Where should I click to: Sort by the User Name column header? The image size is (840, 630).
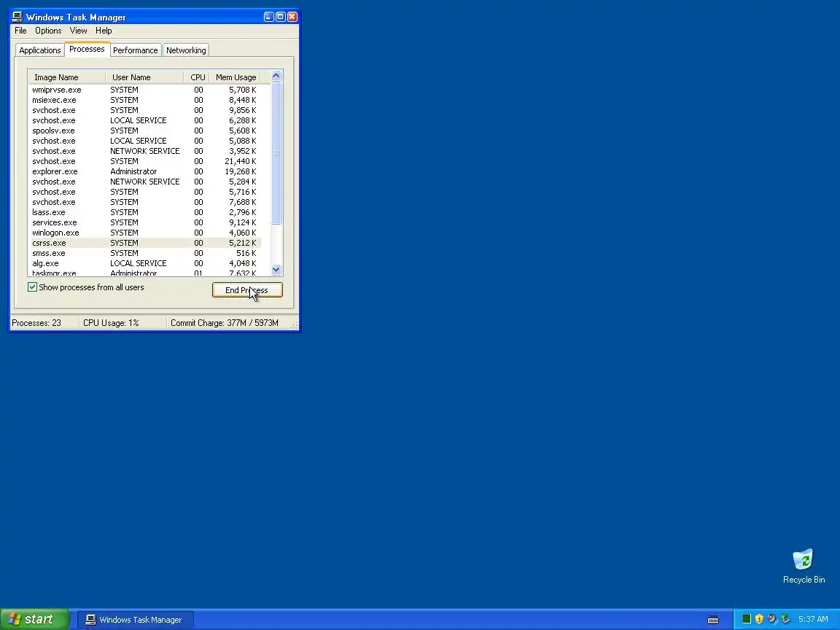point(144,77)
